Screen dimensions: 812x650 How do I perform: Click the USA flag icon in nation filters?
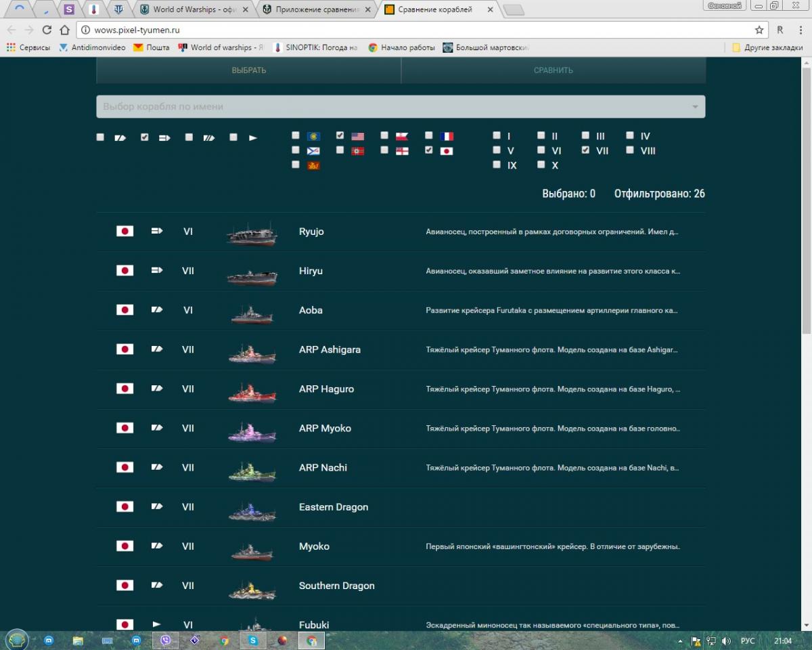(x=358, y=136)
